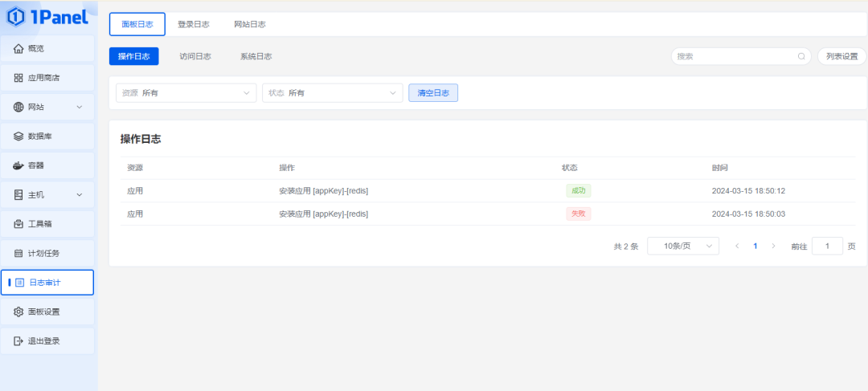Open 计划任务 scheduled tasks calendar icon
868x391 pixels.
pos(18,253)
